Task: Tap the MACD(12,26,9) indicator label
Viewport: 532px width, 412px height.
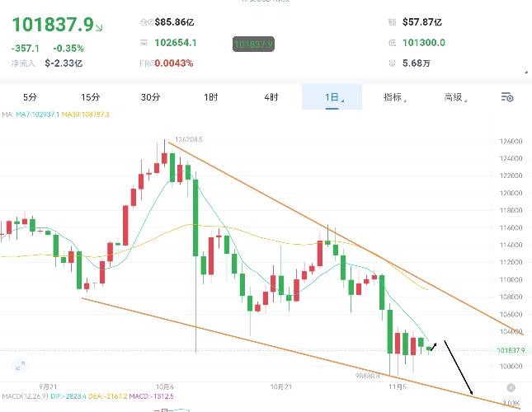Action: pos(25,396)
